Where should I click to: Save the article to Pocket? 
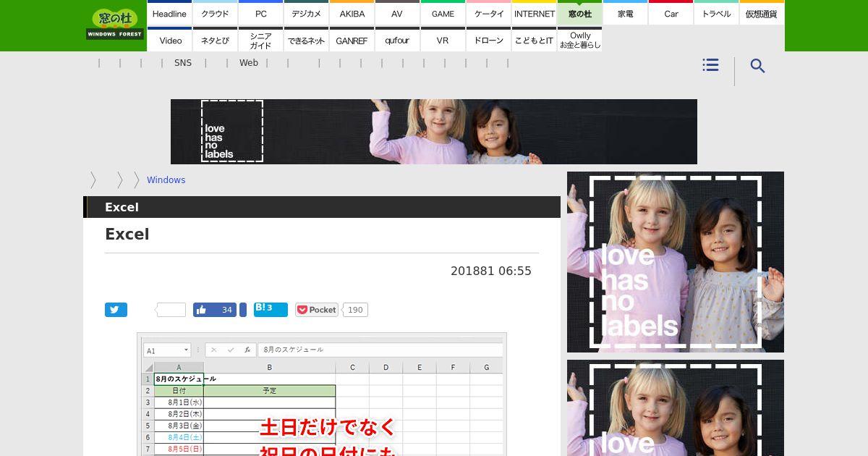tap(317, 310)
